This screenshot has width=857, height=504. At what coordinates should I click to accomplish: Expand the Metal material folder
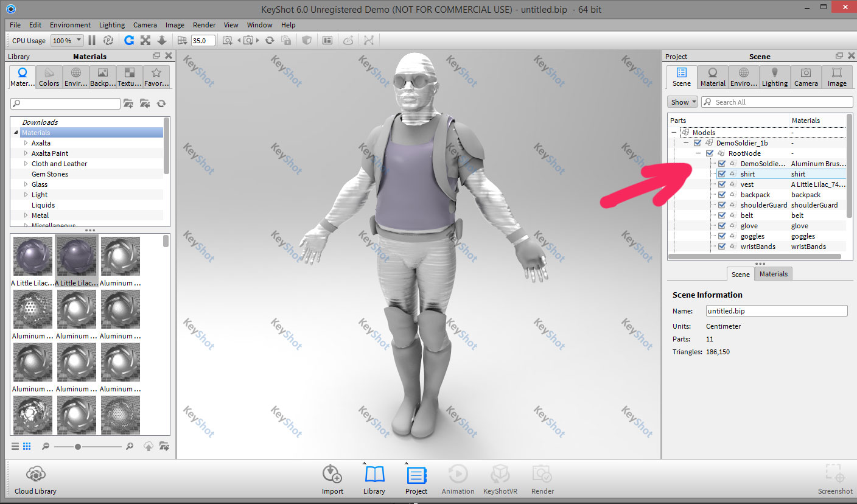point(26,215)
